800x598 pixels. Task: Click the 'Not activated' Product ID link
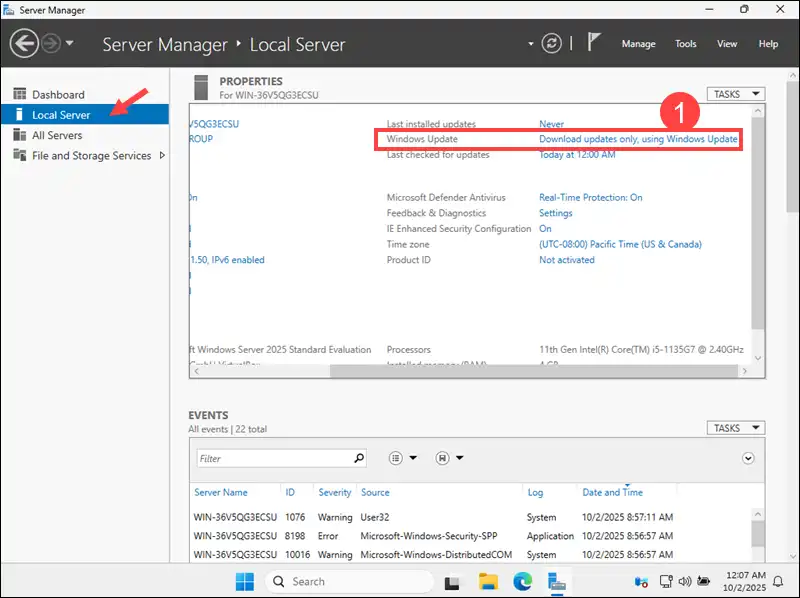click(566, 260)
